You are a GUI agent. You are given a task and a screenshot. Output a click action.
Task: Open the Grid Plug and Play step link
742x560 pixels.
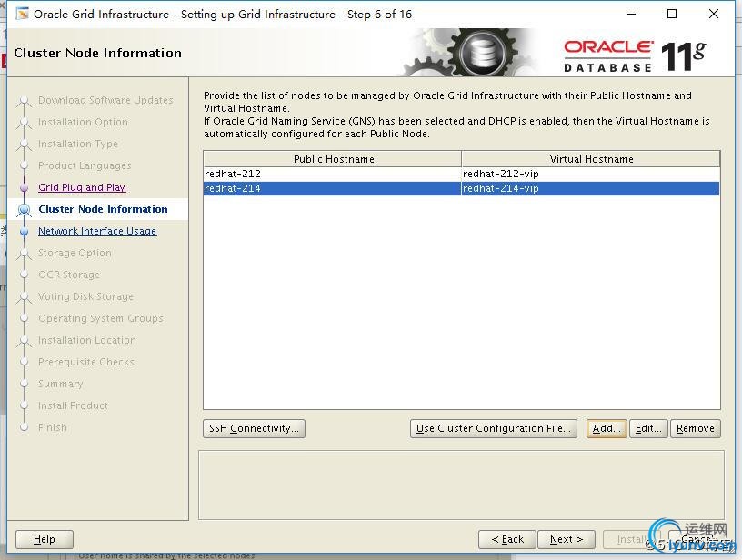pyautogui.click(x=82, y=187)
